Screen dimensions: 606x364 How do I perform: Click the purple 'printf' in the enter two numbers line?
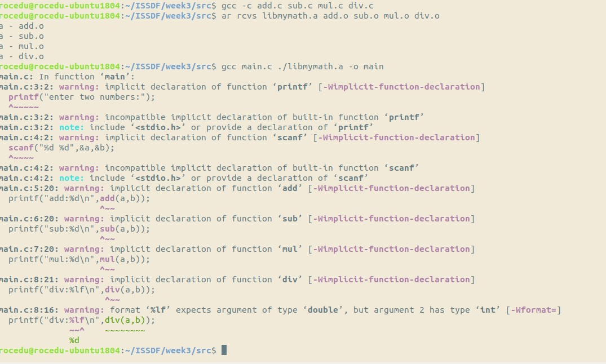[x=24, y=97]
